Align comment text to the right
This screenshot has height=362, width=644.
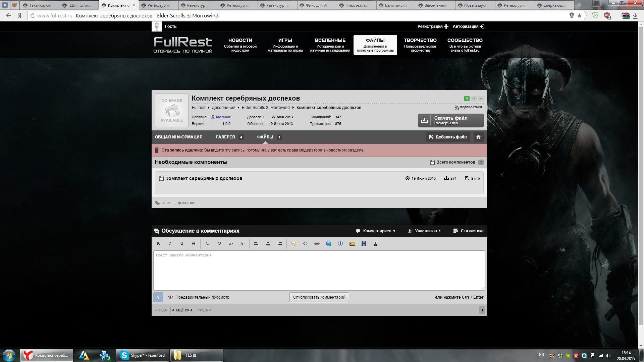[280, 244]
